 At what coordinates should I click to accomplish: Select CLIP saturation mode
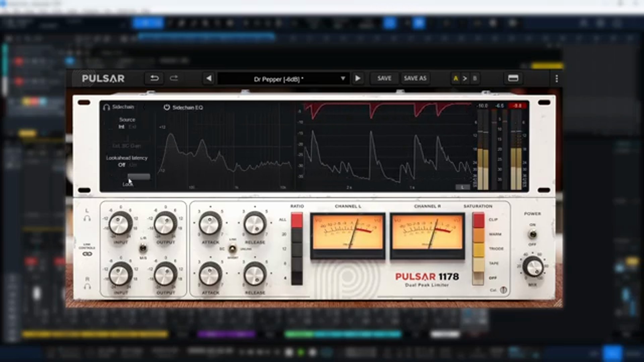(x=478, y=220)
